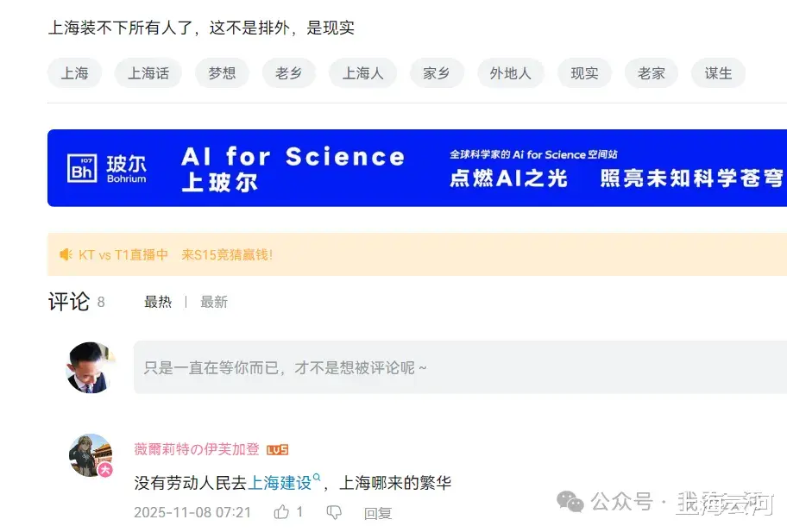Open the 上海建设 search link
The width and height of the screenshot is (787, 532).
[x=280, y=483]
